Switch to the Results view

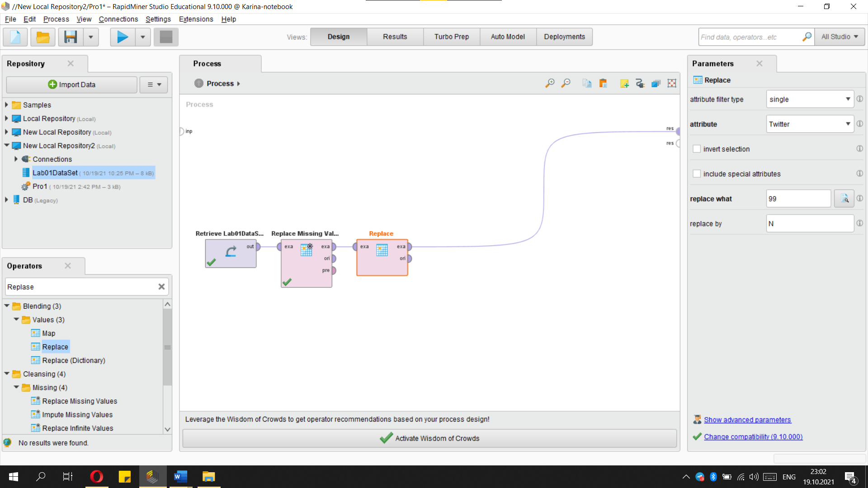(395, 37)
